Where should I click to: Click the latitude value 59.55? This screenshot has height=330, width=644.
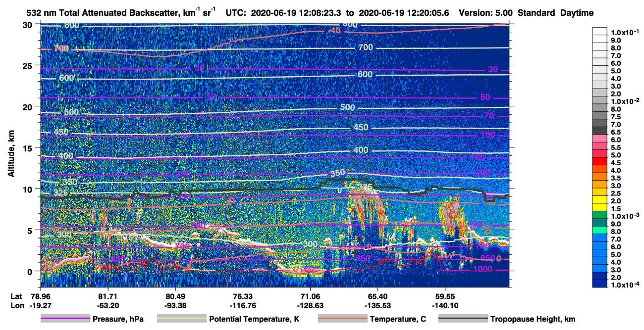(445, 296)
